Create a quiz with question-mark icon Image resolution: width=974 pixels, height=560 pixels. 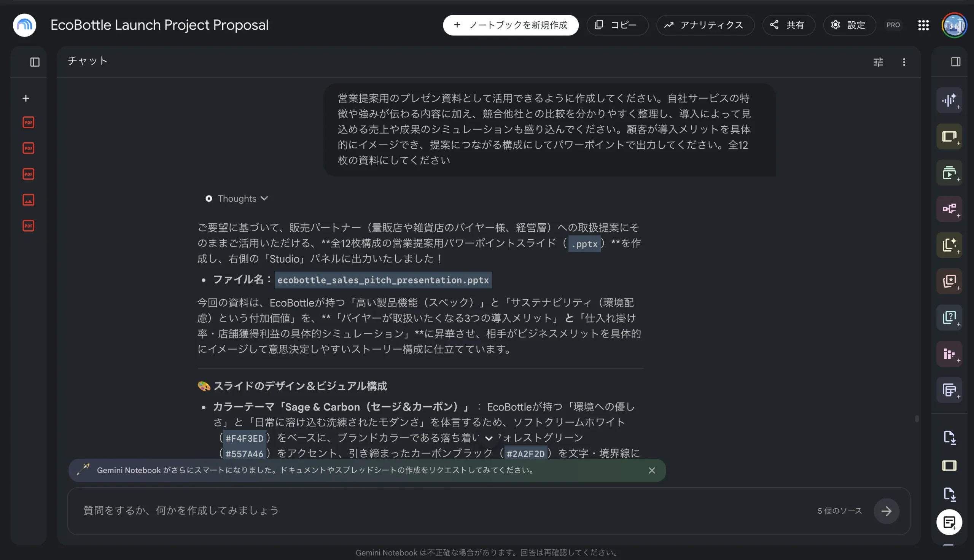[x=949, y=317]
